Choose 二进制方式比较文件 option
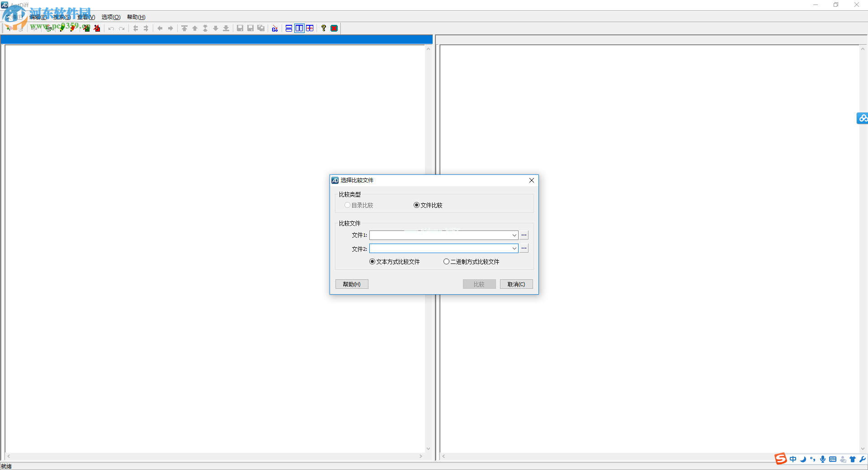The image size is (868, 470). 446,262
